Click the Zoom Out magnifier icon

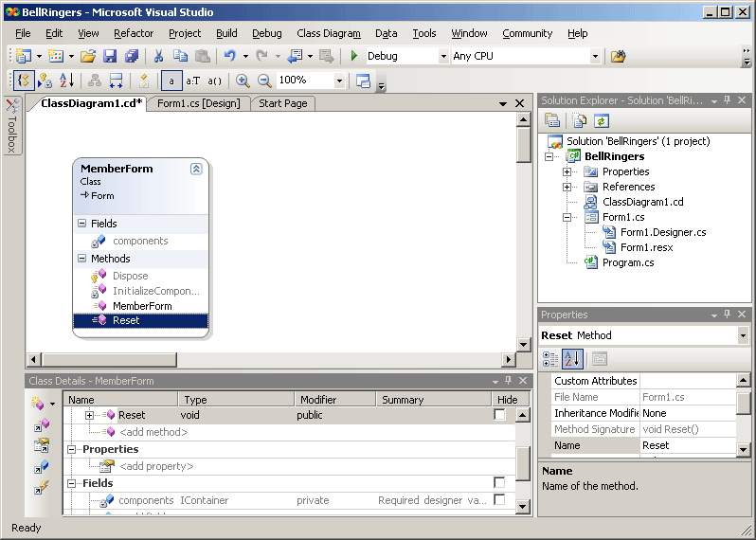(x=264, y=81)
